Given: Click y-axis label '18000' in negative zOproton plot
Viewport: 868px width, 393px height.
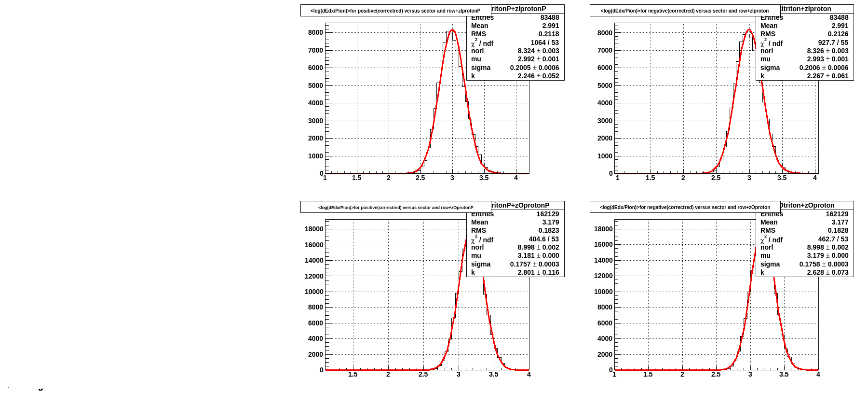Looking at the screenshot, I should 603,229.
